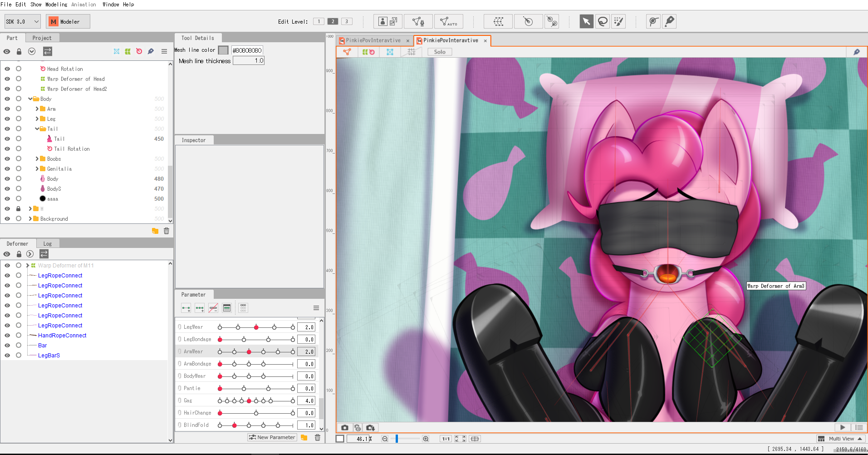Open the Modeling menu

pos(56,5)
